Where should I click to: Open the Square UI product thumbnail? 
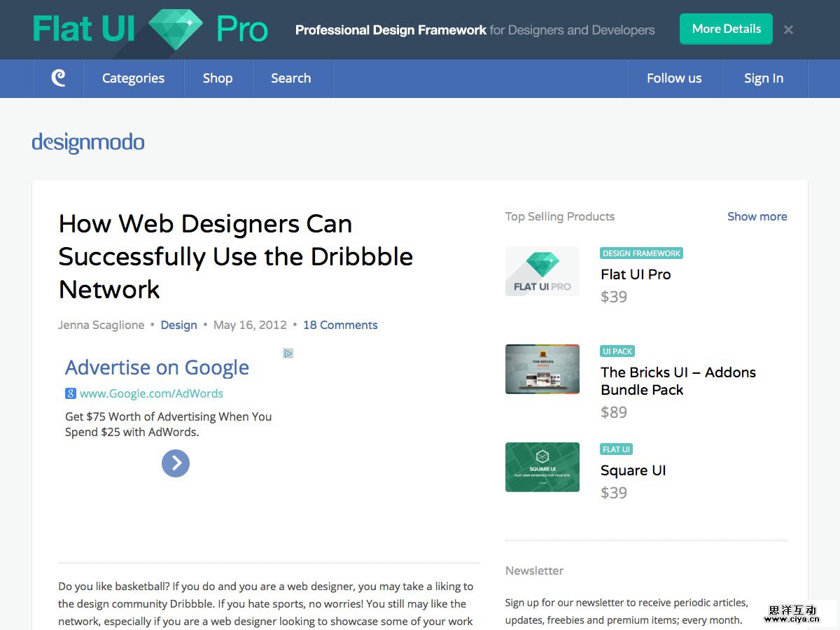point(542,467)
